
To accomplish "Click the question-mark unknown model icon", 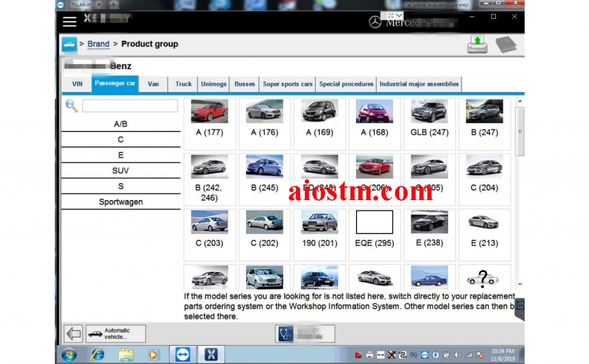I will 484,278.
